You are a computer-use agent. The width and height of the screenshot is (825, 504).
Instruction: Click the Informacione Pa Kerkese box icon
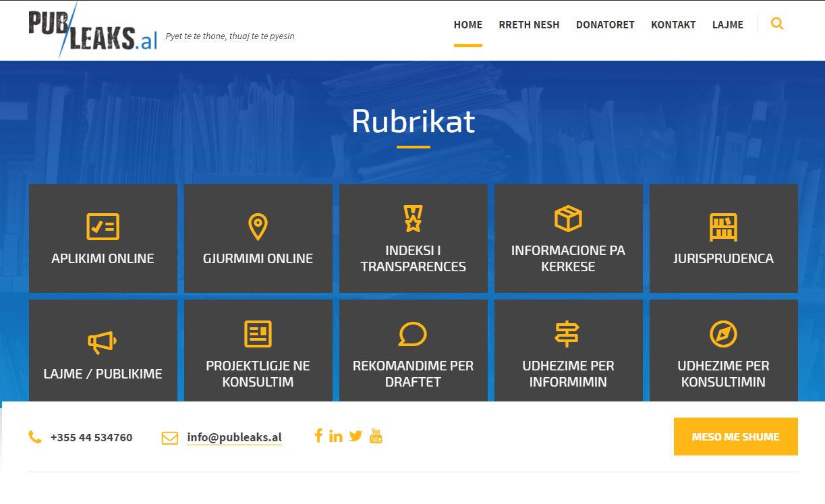568,219
